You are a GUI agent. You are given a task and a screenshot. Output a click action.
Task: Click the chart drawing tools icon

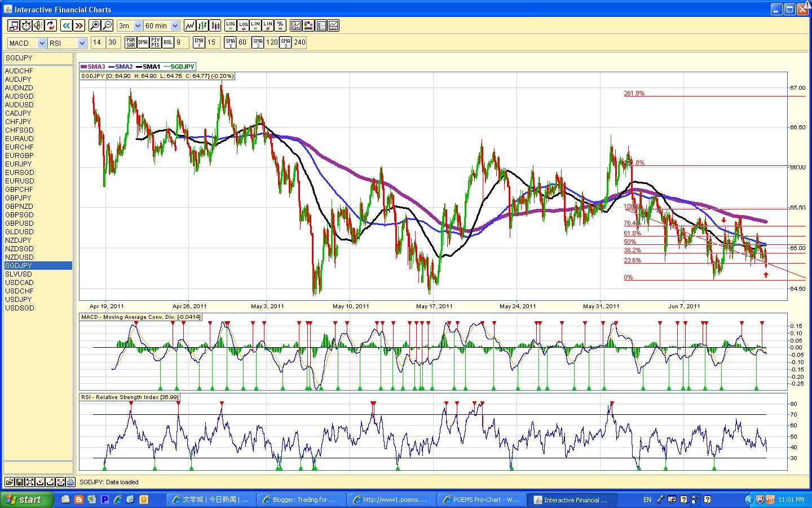pyautogui.click(x=296, y=25)
